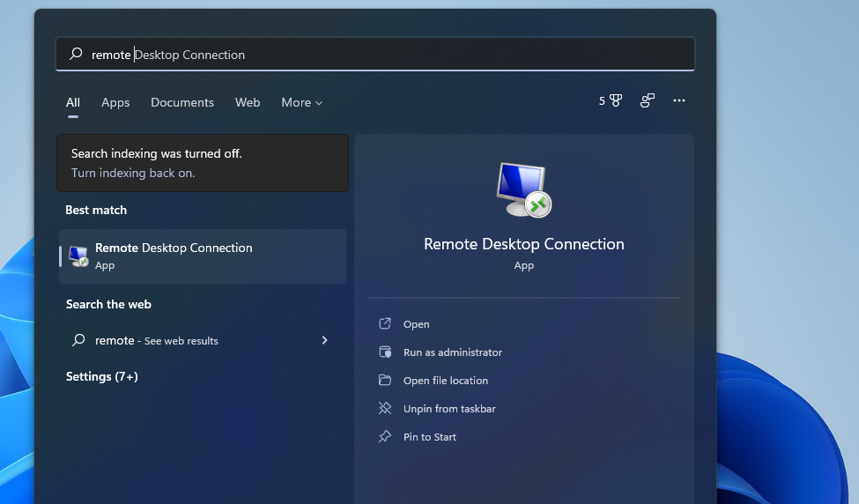Click the account/organization search icon
This screenshot has width=859, height=504.
(648, 101)
